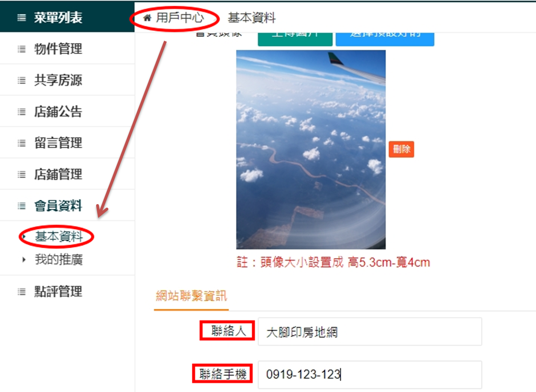Click the list icon beside 店鋪管理
Screen dimensions: 536x392
point(22,175)
